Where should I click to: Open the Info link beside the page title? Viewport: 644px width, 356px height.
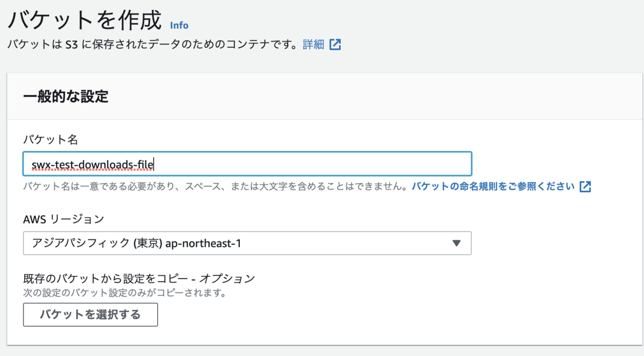click(179, 25)
